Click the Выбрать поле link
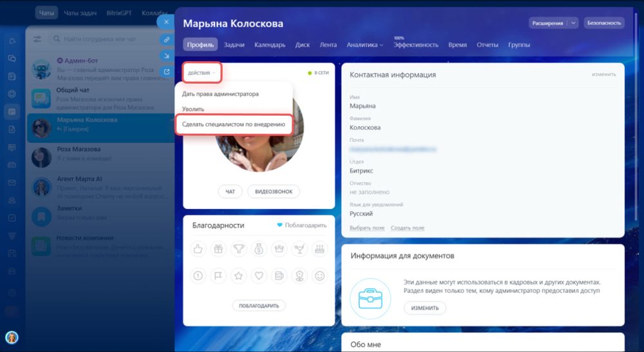Screen dimensions: 644x352 [367, 228]
